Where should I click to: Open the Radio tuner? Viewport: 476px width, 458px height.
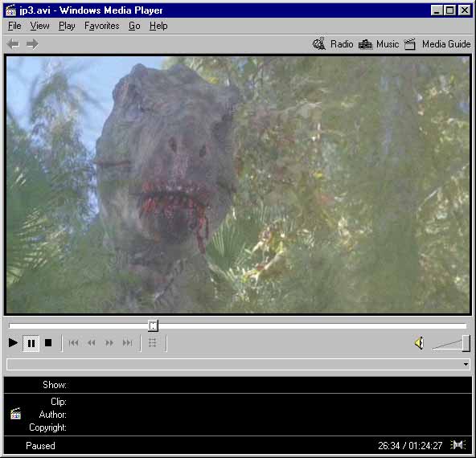(x=333, y=44)
